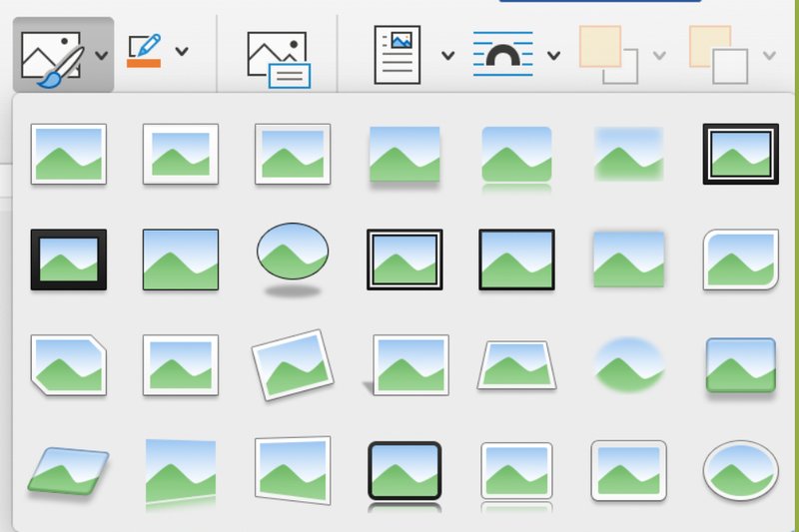Open the Picture Border dropdown arrow
Viewport: 799px width, 532px height.
point(182,51)
